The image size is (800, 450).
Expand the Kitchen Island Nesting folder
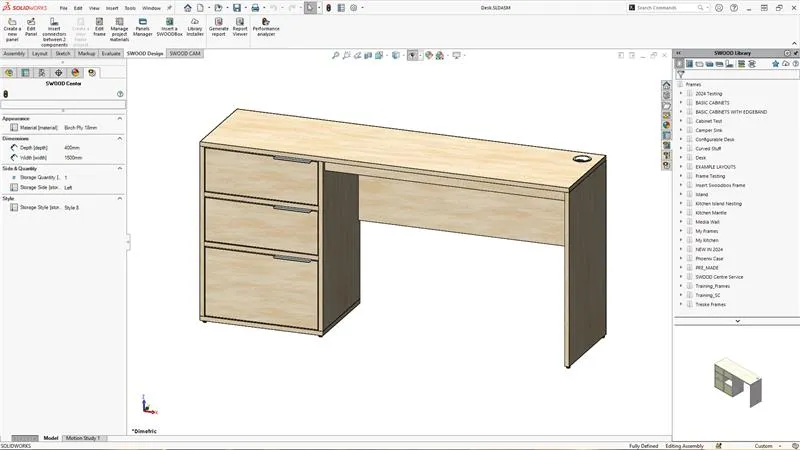coord(680,203)
